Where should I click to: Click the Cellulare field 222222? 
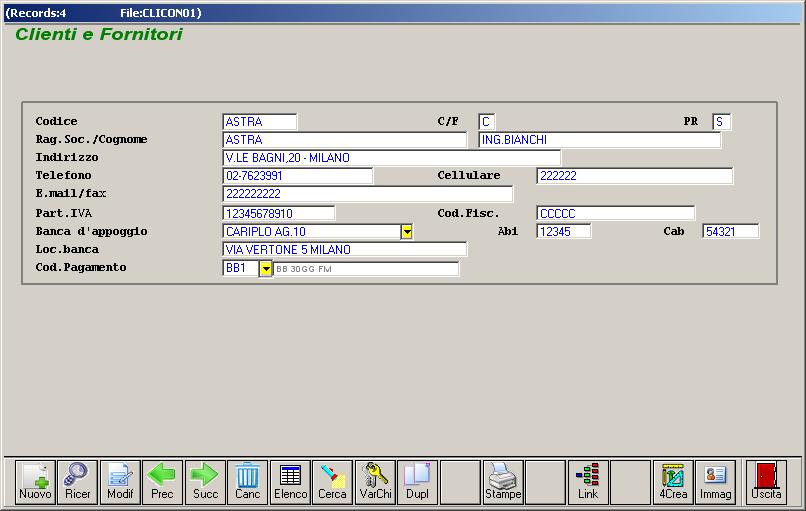[x=635, y=176]
